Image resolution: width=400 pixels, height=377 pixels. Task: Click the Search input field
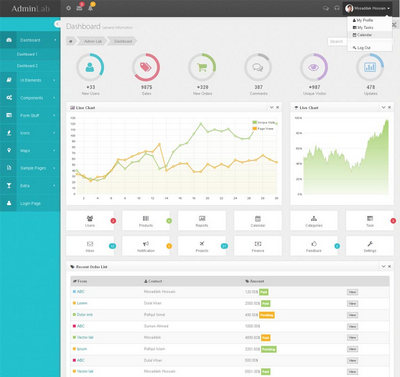337,41
